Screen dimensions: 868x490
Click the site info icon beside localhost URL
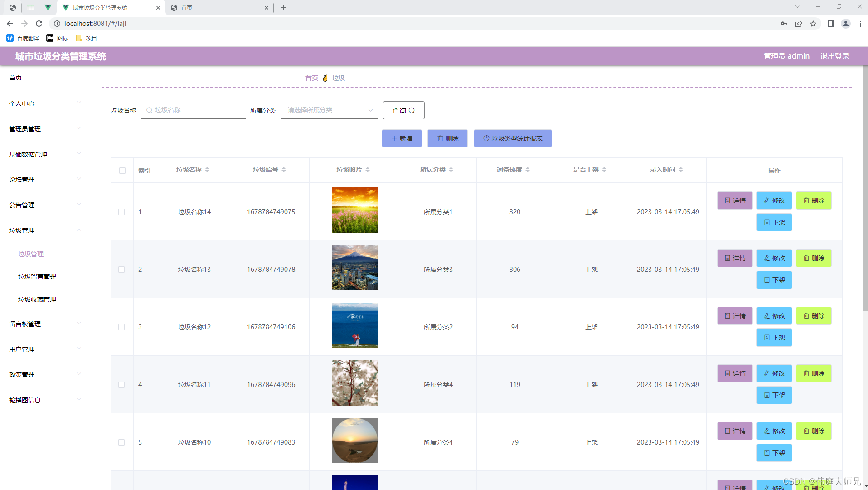57,24
